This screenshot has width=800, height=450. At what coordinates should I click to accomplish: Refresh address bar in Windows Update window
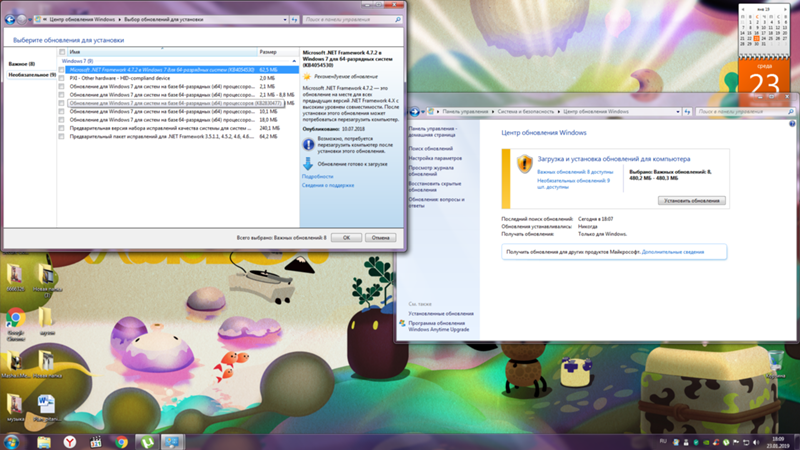click(x=687, y=111)
